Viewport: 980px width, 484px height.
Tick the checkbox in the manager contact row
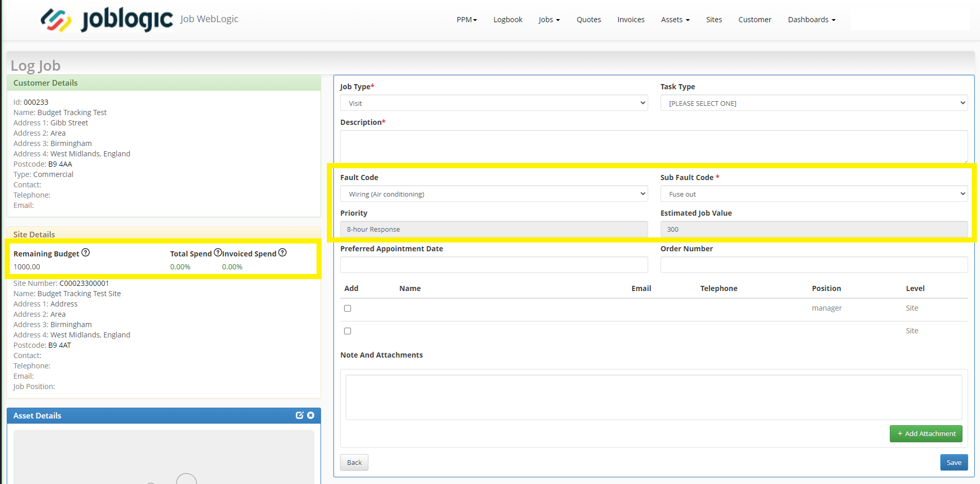pyautogui.click(x=347, y=308)
